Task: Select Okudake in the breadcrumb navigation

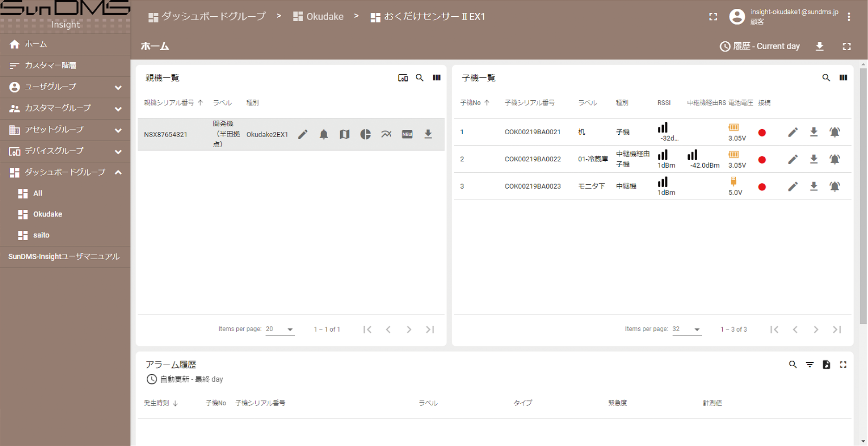Action: [325, 16]
